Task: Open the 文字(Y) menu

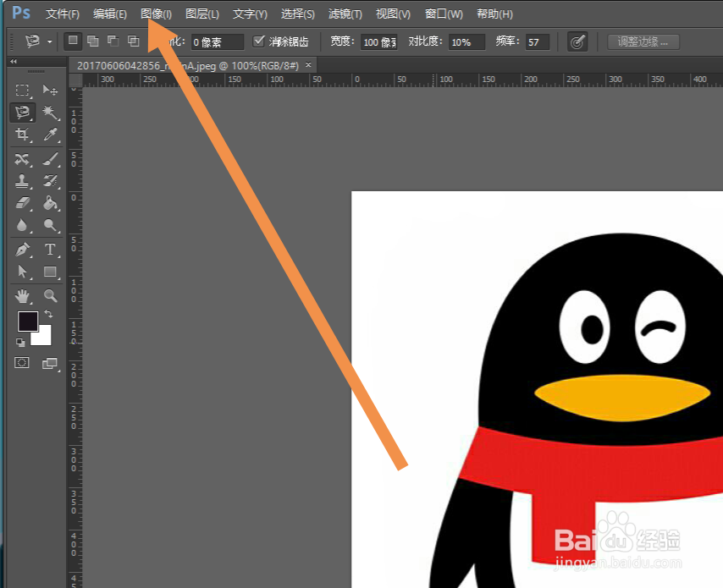Action: [250, 14]
